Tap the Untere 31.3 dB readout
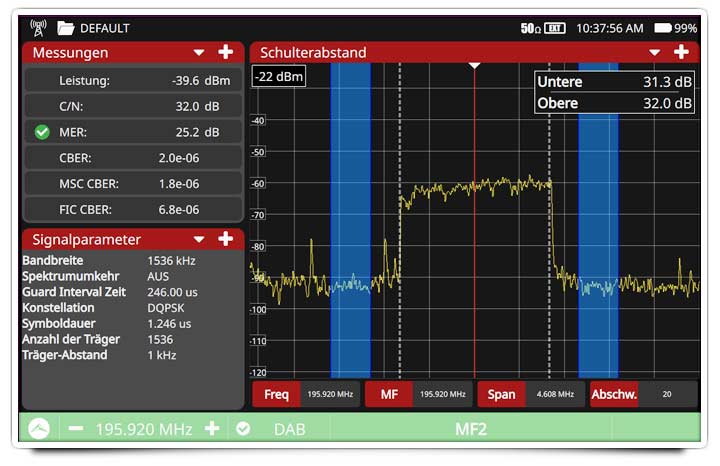The width and height of the screenshot is (720, 466). pyautogui.click(x=614, y=82)
